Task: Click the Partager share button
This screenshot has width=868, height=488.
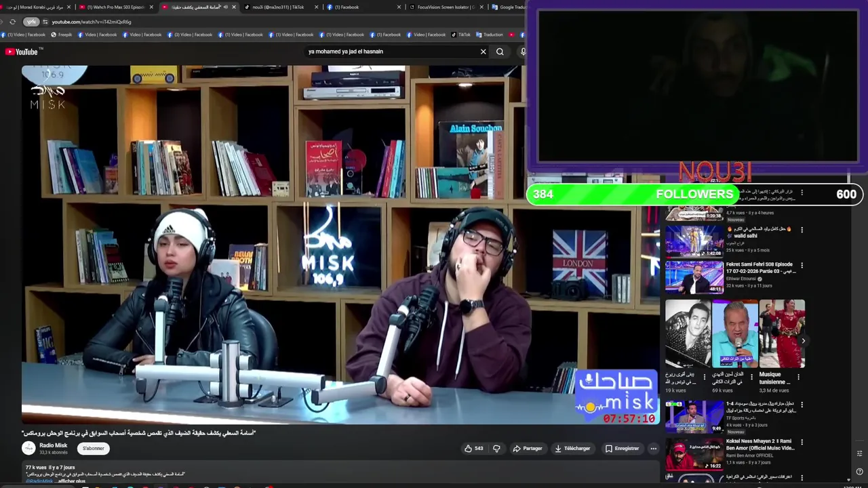Action: click(x=528, y=448)
